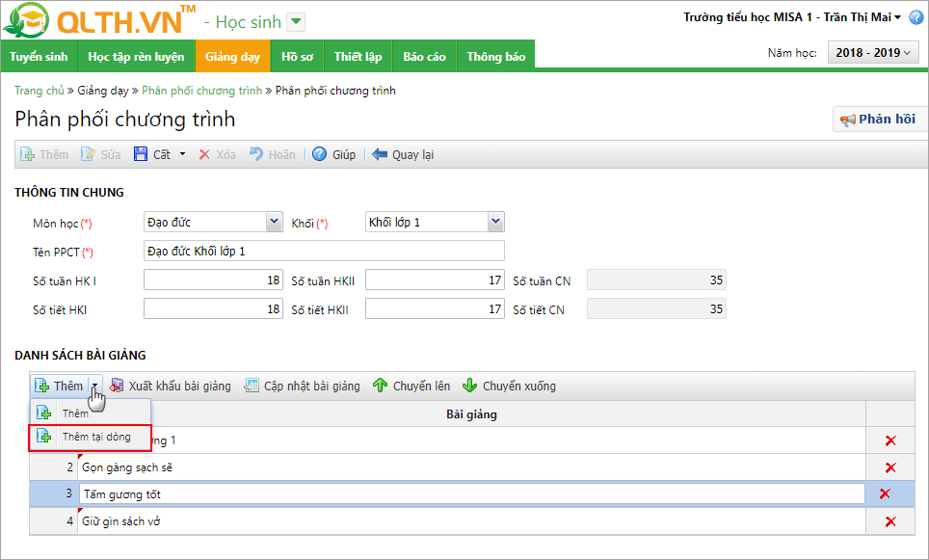Open the Thông báo tab
929x560 pixels.
(x=496, y=56)
